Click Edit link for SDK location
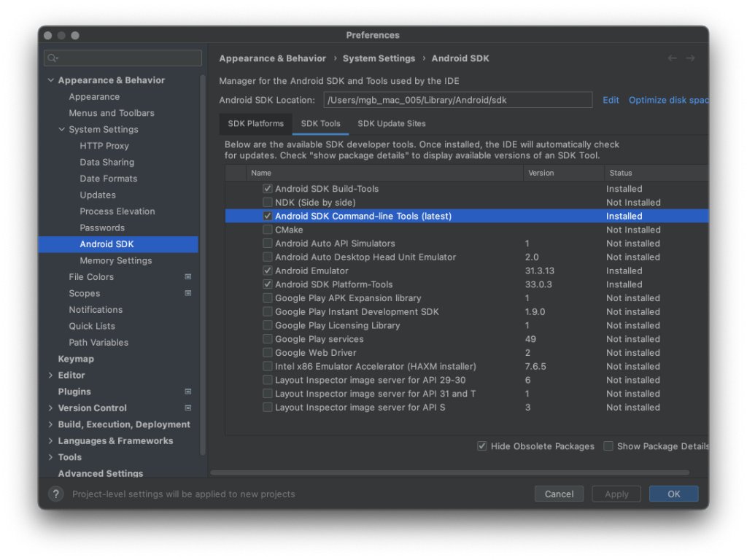747x560 pixels. tap(611, 100)
